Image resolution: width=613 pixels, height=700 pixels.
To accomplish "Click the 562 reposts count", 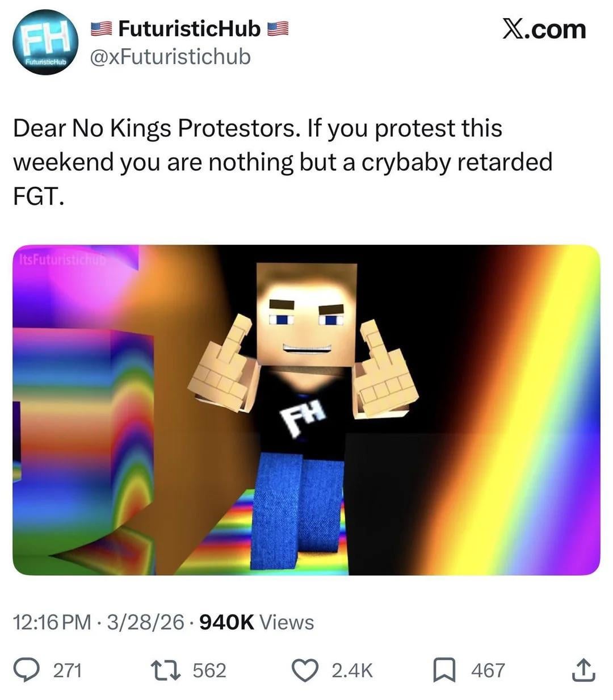I will coord(209,670).
